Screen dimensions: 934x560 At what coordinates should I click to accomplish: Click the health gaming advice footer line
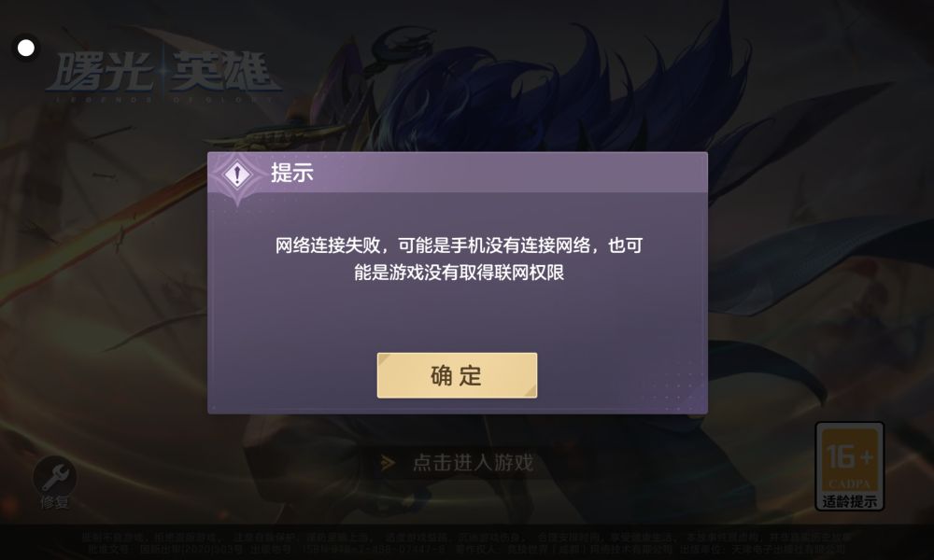click(x=466, y=538)
